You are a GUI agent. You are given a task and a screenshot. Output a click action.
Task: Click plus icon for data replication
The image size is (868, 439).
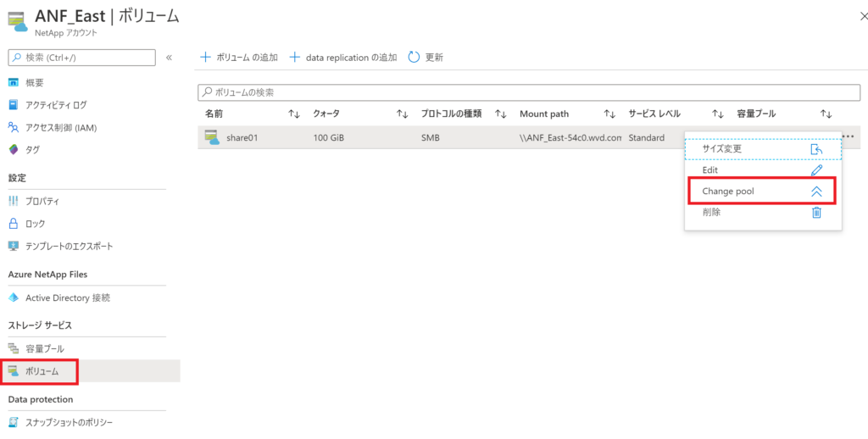[x=295, y=57]
